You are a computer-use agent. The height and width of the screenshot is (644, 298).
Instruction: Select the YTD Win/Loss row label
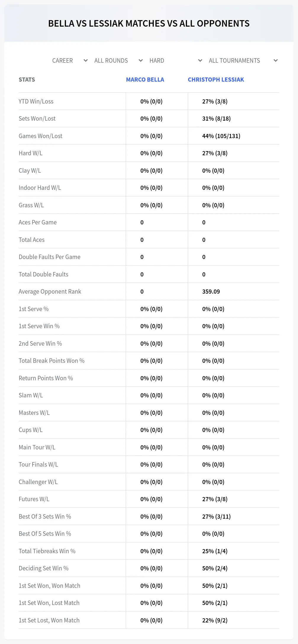(x=36, y=101)
